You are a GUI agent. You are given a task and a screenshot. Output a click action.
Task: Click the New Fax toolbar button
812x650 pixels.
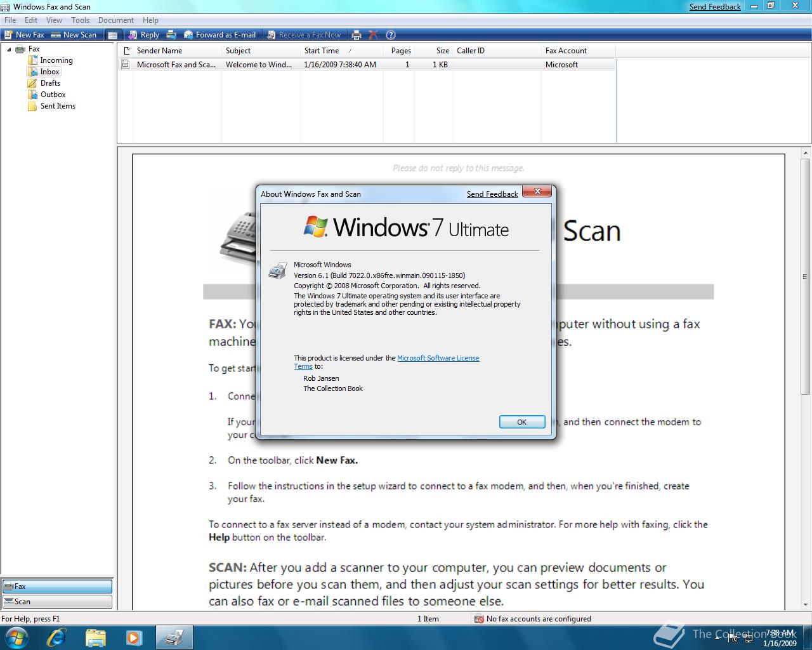[x=24, y=35]
